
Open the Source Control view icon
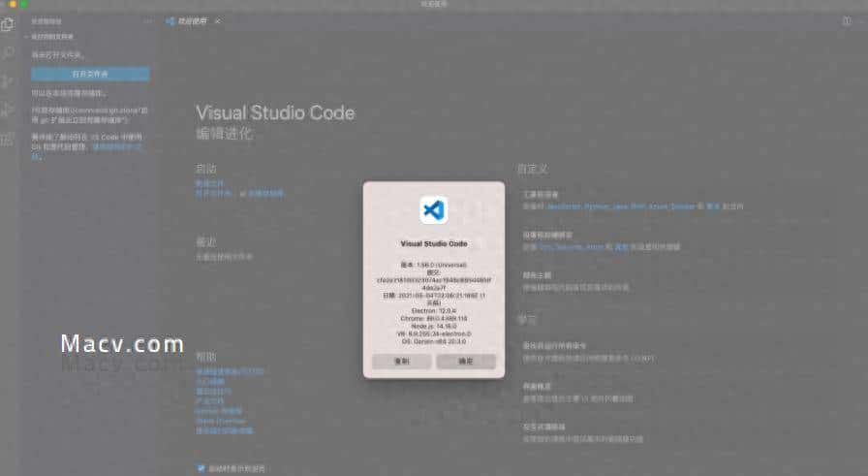(8, 80)
